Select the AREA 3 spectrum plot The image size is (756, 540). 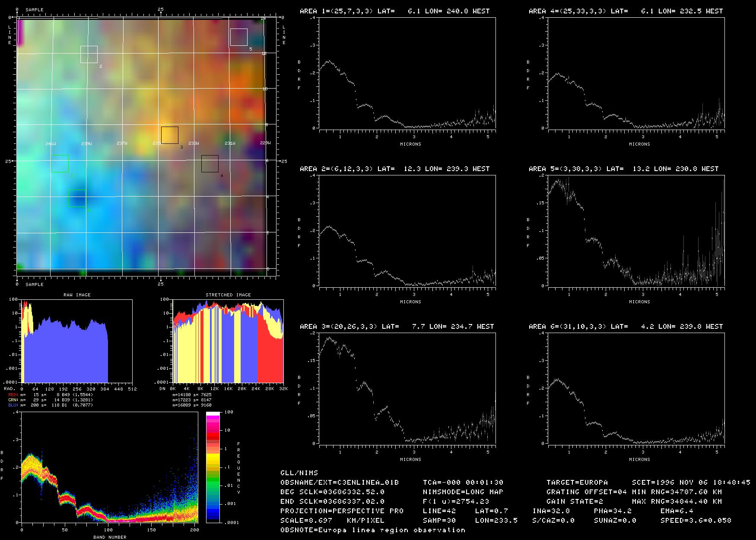point(407,388)
